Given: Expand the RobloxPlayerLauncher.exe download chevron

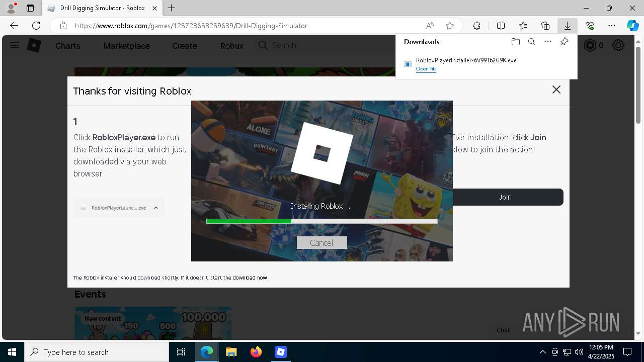Looking at the screenshot, I should (155, 208).
